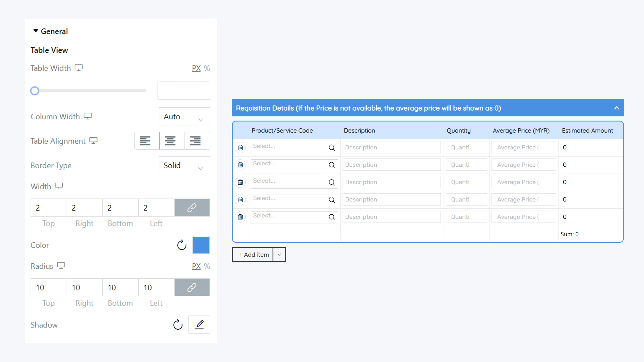This screenshot has height=362, width=644.
Task: Delete the fifth requisition row
Action: 240,217
